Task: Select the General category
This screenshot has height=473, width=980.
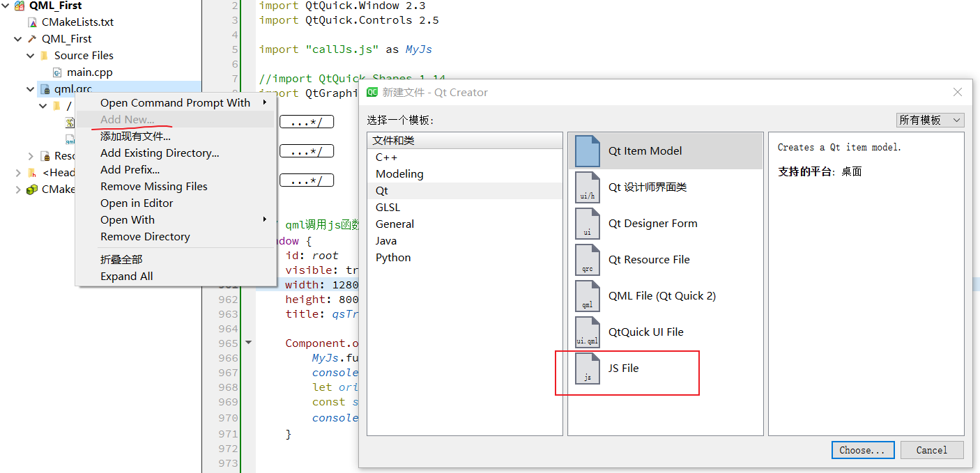Action: 465,224
